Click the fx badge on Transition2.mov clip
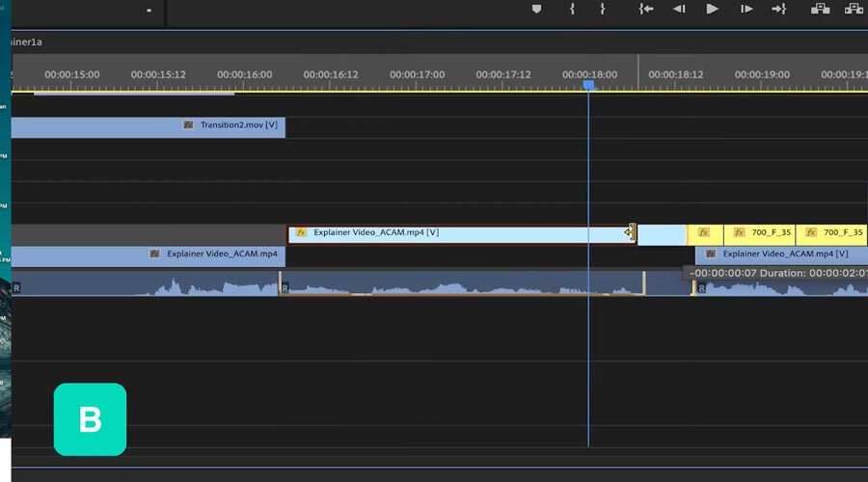Viewport: 868px width, 482px height. pos(188,125)
